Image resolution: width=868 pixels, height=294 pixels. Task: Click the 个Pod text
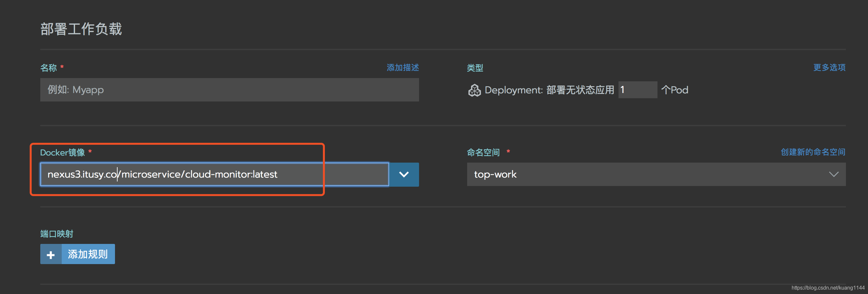[x=675, y=90]
